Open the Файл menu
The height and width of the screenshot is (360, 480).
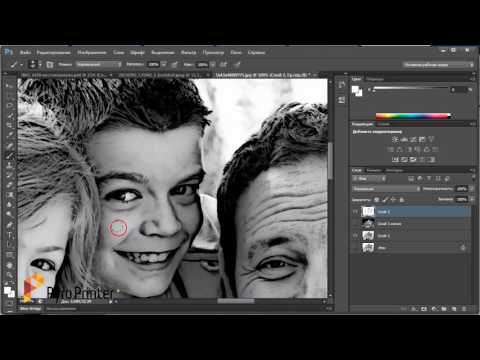pos(25,52)
